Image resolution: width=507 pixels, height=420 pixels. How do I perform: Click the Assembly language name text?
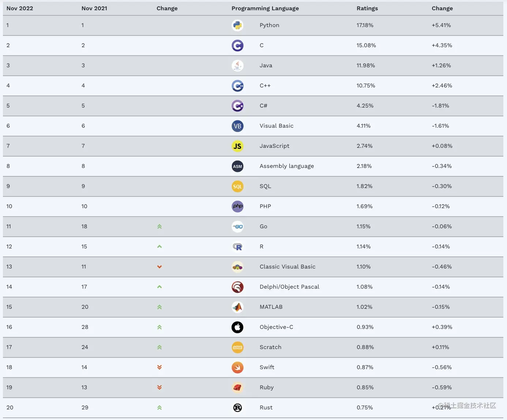click(x=287, y=166)
